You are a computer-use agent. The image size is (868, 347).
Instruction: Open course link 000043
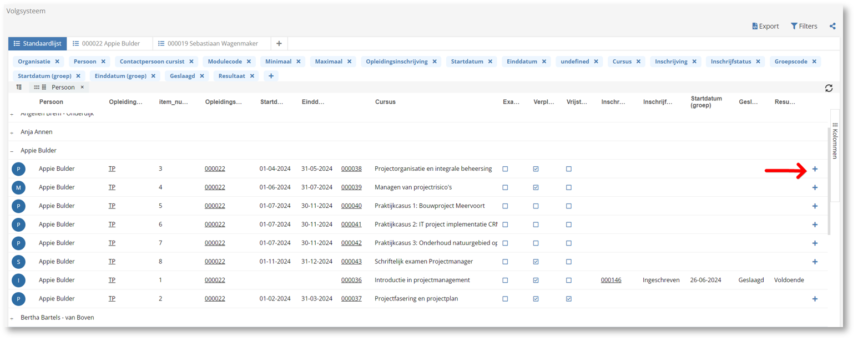point(351,261)
